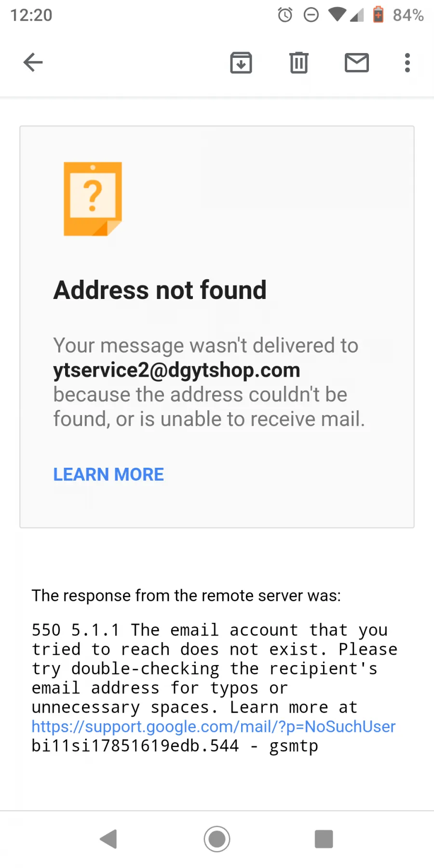Screen dimensions: 434x868
Task: Select the ytservice2@dgytshop.com address text
Action: (x=176, y=370)
